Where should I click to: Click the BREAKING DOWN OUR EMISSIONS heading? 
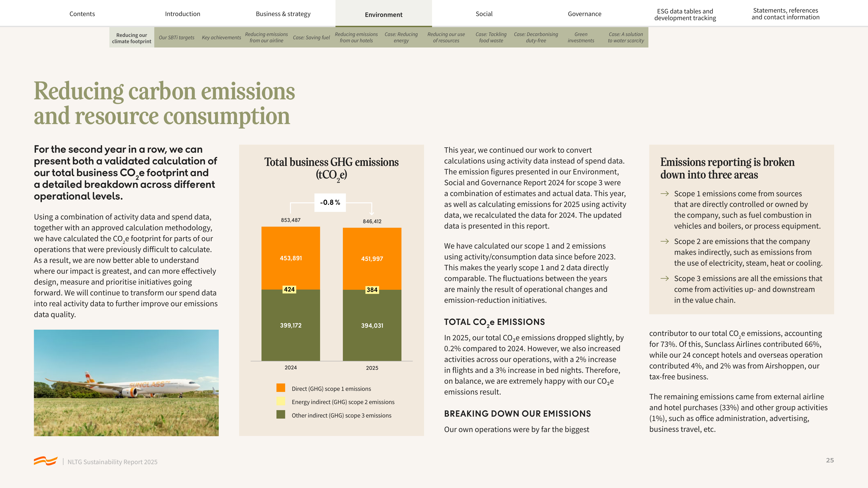pos(517,414)
